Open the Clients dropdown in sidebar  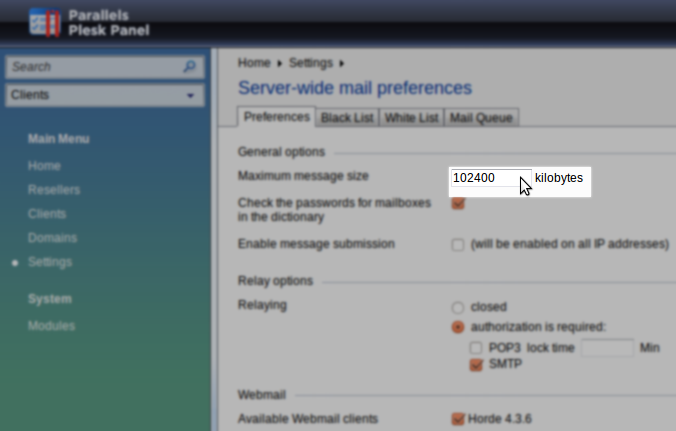tap(105, 95)
